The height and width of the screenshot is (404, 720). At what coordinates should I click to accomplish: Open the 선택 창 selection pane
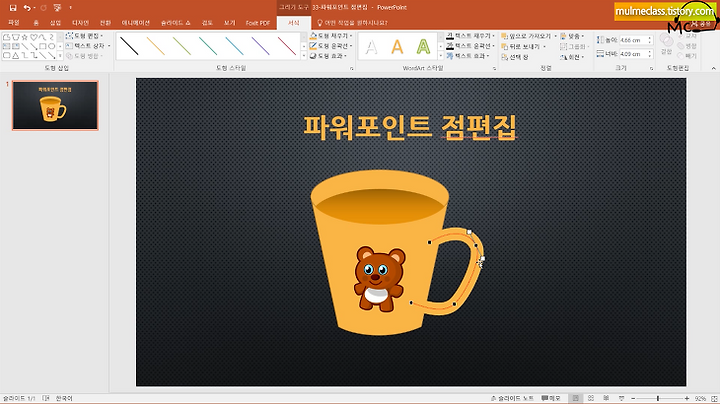tap(515, 56)
